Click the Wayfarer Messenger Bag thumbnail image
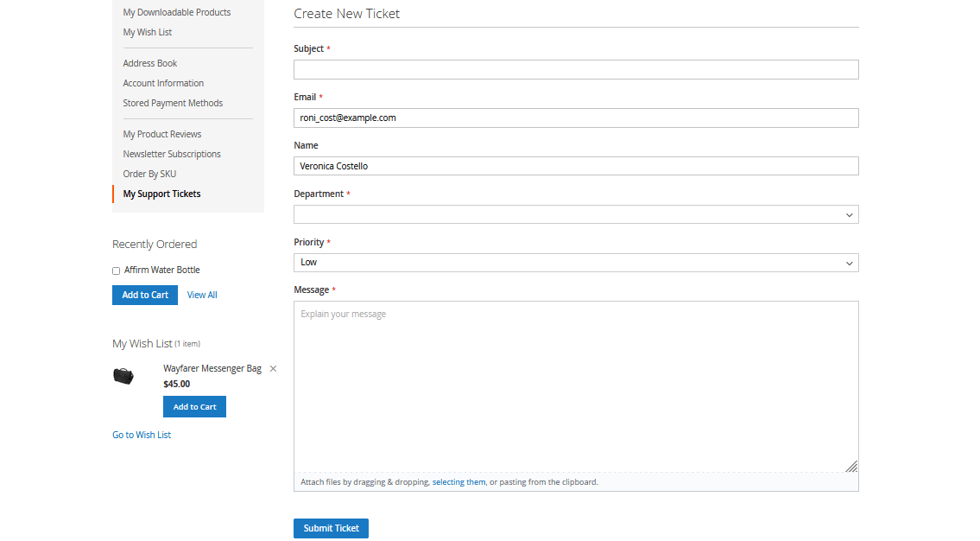Image resolution: width=980 pixels, height=541 pixels. click(123, 376)
